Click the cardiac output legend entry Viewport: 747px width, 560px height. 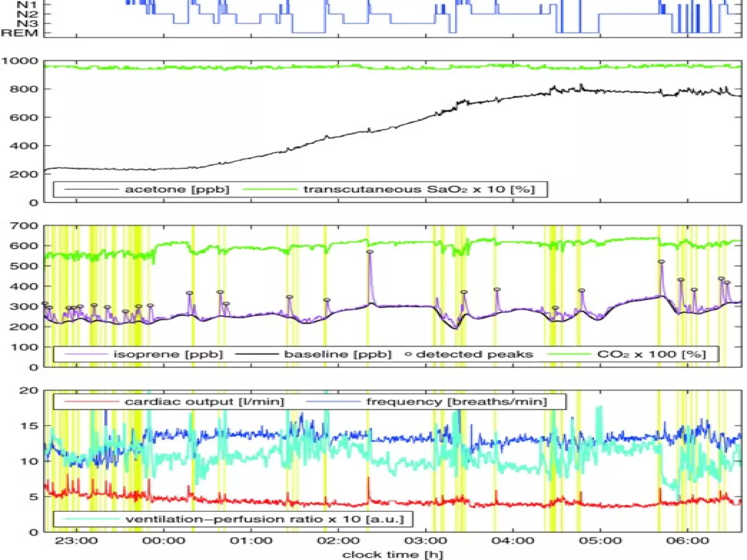click(204, 401)
